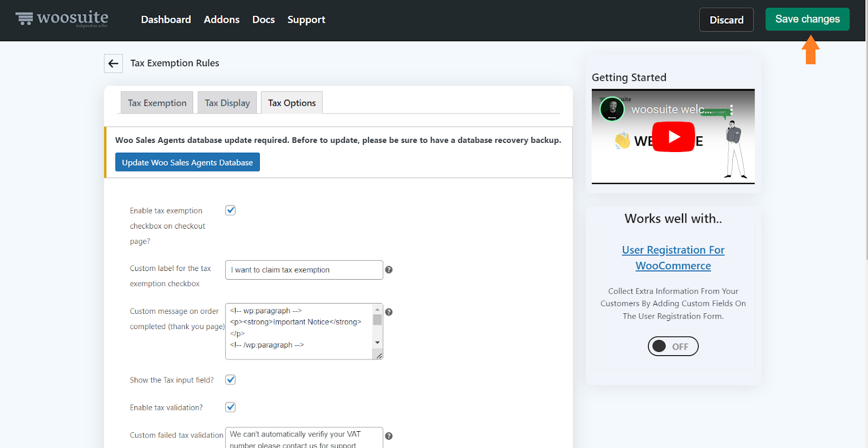Switch on User Registration For WooCommerce toggle
Screen dimensions: 868x448
pos(673,346)
